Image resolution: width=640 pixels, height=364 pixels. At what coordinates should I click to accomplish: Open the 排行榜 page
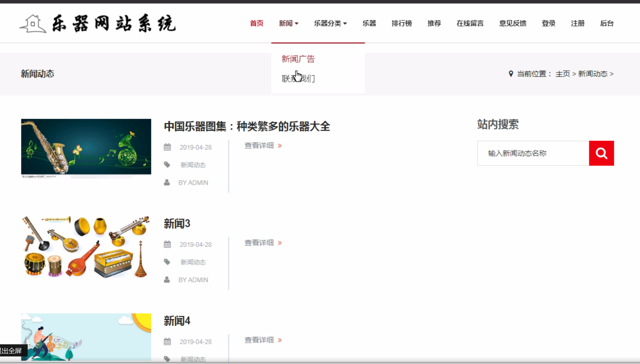402,23
